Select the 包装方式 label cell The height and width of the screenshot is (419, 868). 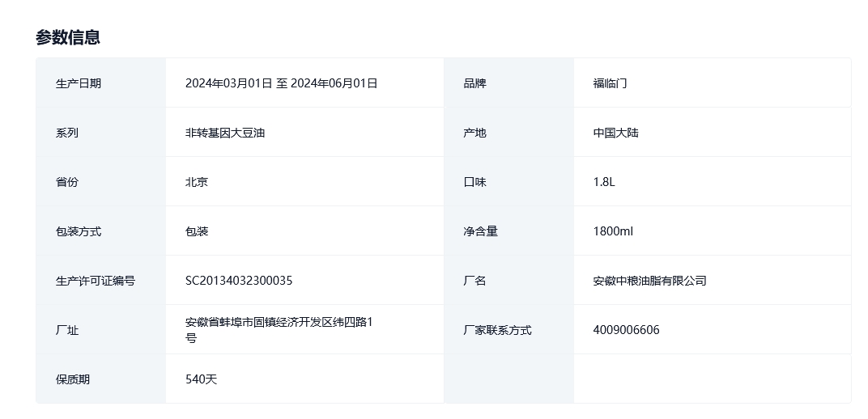point(100,231)
